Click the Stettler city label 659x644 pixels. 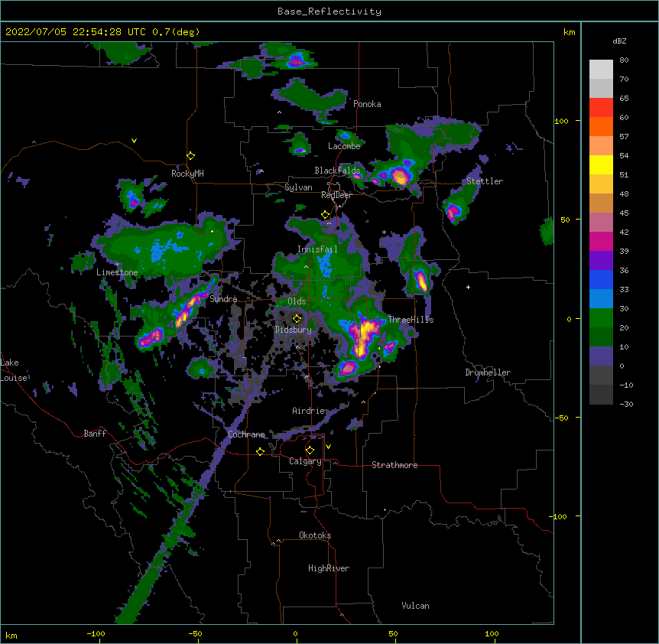coord(485,181)
